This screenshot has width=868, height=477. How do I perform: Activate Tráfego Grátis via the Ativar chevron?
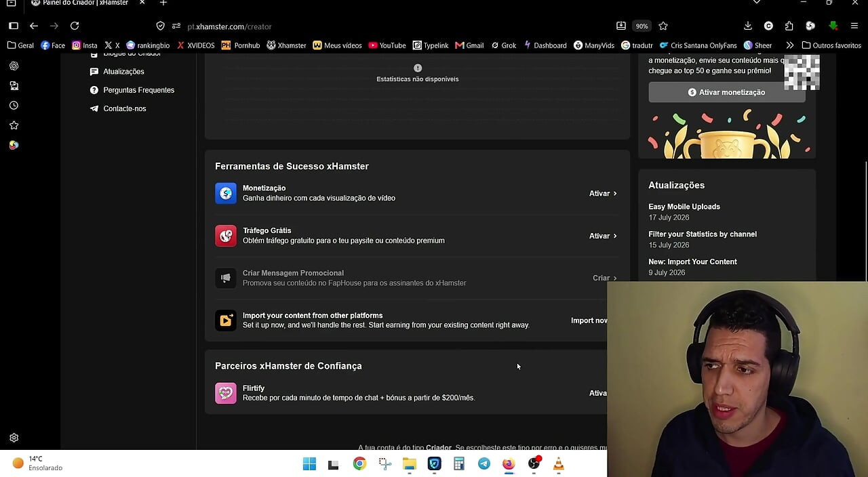603,236
